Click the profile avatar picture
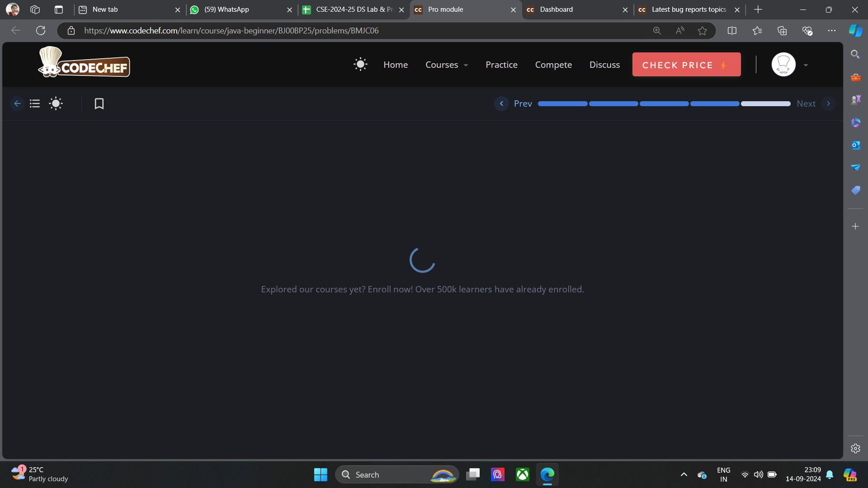 tap(783, 65)
